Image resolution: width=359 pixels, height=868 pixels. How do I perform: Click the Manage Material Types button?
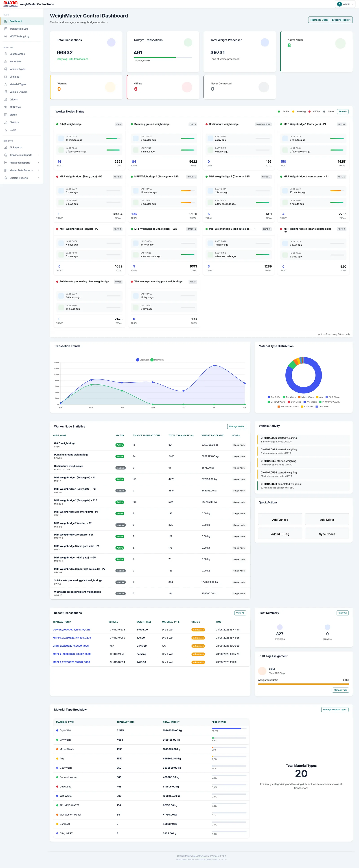[335, 710]
